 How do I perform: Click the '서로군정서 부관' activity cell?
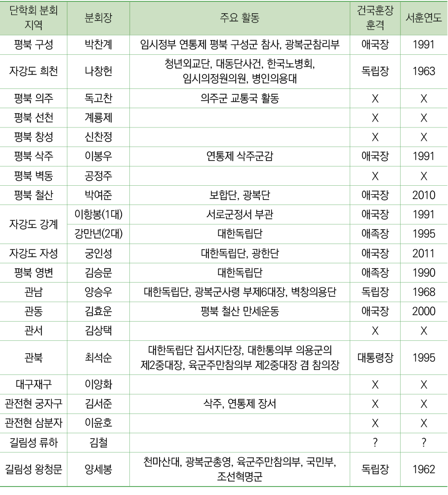[240, 215]
